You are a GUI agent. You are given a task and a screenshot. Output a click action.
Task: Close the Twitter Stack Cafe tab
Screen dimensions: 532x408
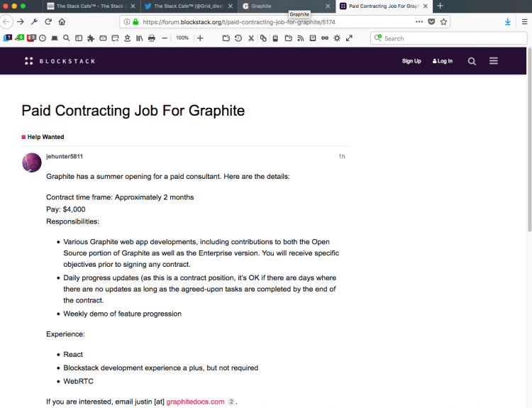[231, 6]
